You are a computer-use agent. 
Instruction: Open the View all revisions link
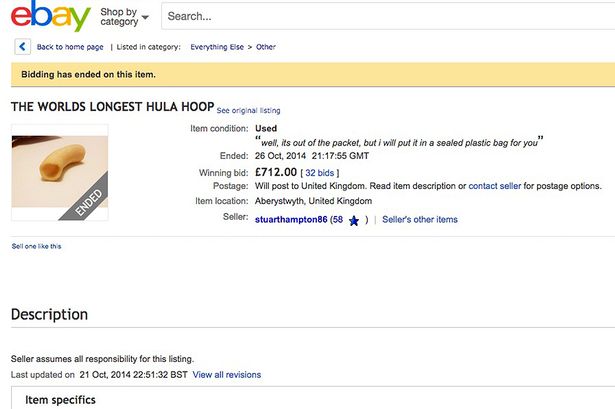(227, 375)
